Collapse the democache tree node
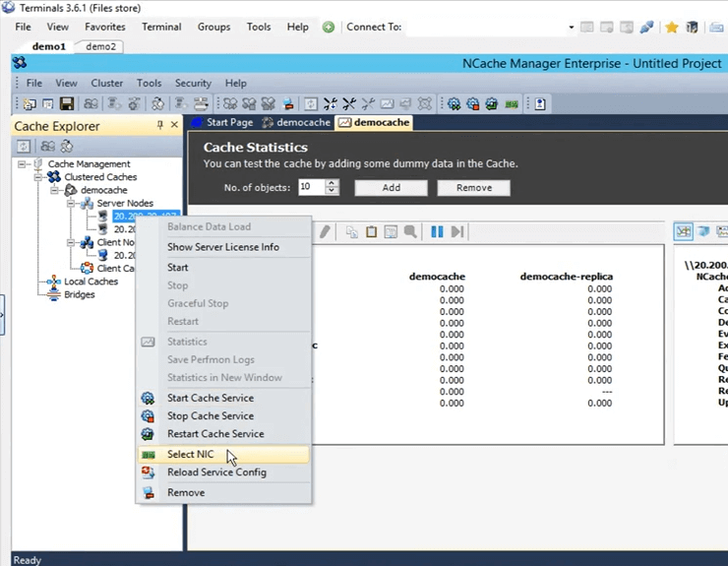 (54, 190)
